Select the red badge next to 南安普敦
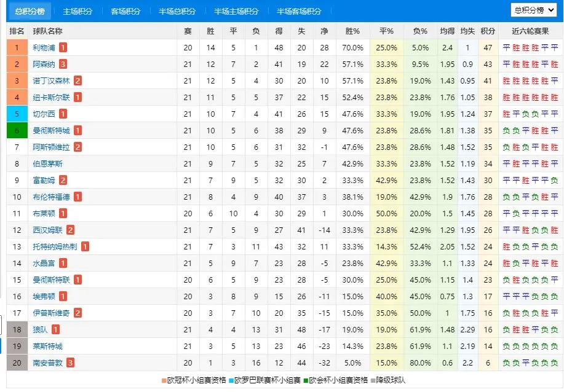The width and height of the screenshot is (564, 392). pos(71,363)
